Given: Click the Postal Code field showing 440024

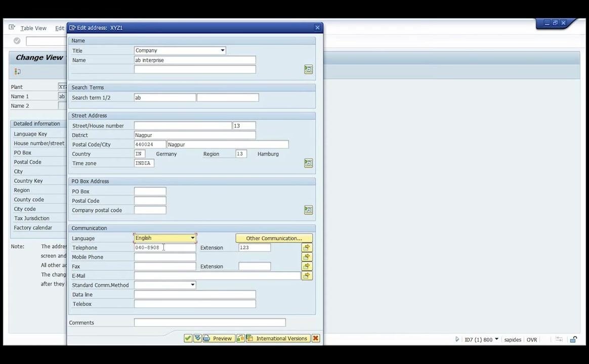Looking at the screenshot, I should tap(149, 145).
